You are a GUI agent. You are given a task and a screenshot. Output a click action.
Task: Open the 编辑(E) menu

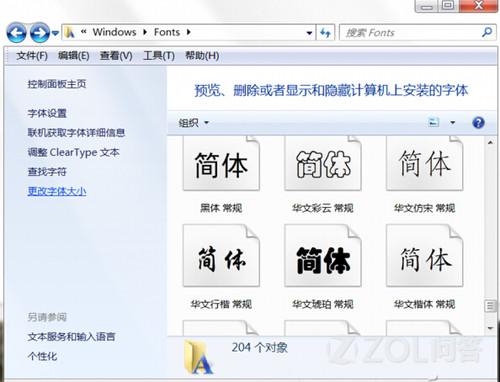74,56
